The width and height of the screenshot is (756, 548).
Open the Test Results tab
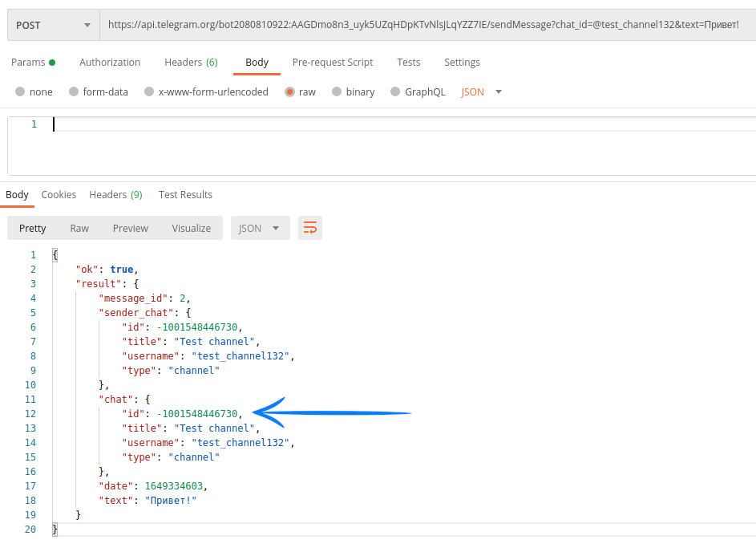pos(186,194)
